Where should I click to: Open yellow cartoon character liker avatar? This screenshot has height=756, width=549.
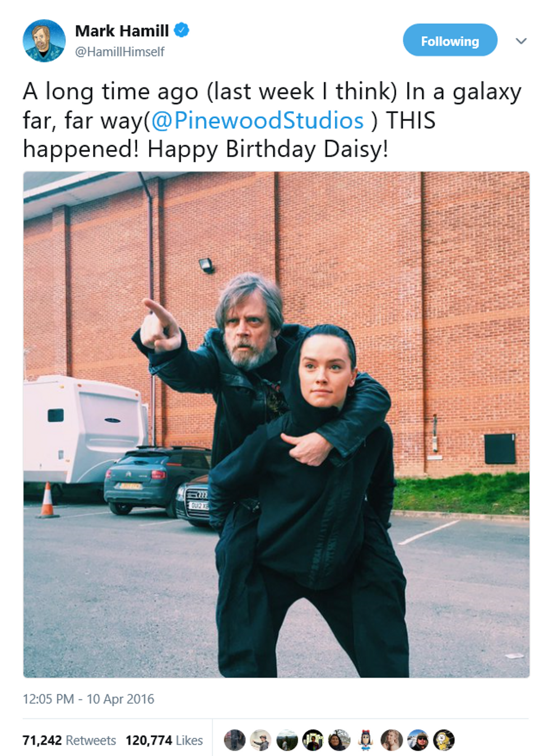(x=444, y=740)
